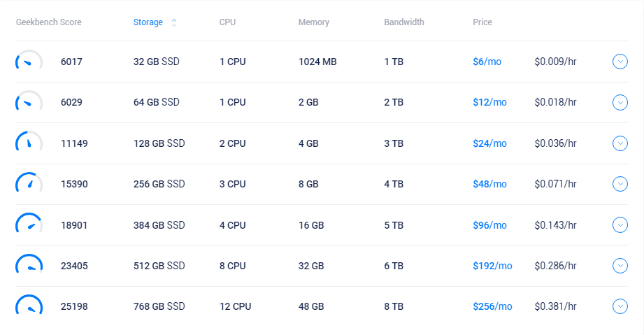Expand the $192/mo plan row chevron
The height and width of the screenshot is (335, 644).
point(620,266)
